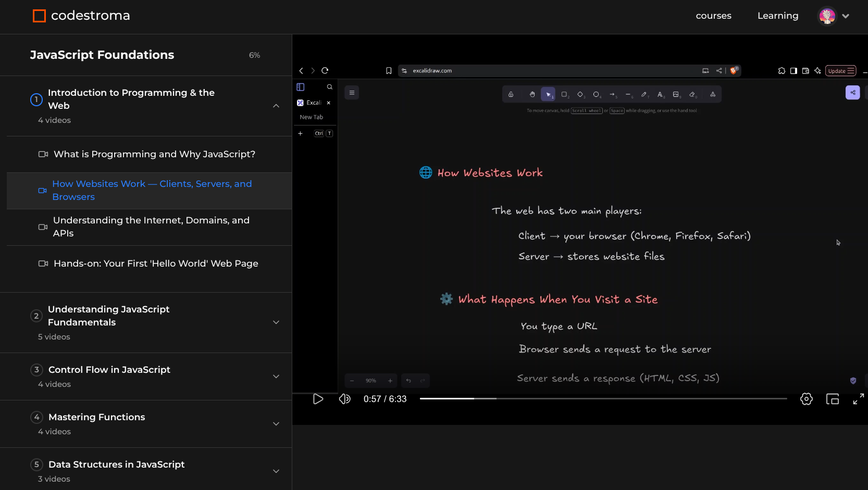Click the camera icon beside Hands-on Hello World
Viewport: 868px width, 490px height.
tap(43, 263)
